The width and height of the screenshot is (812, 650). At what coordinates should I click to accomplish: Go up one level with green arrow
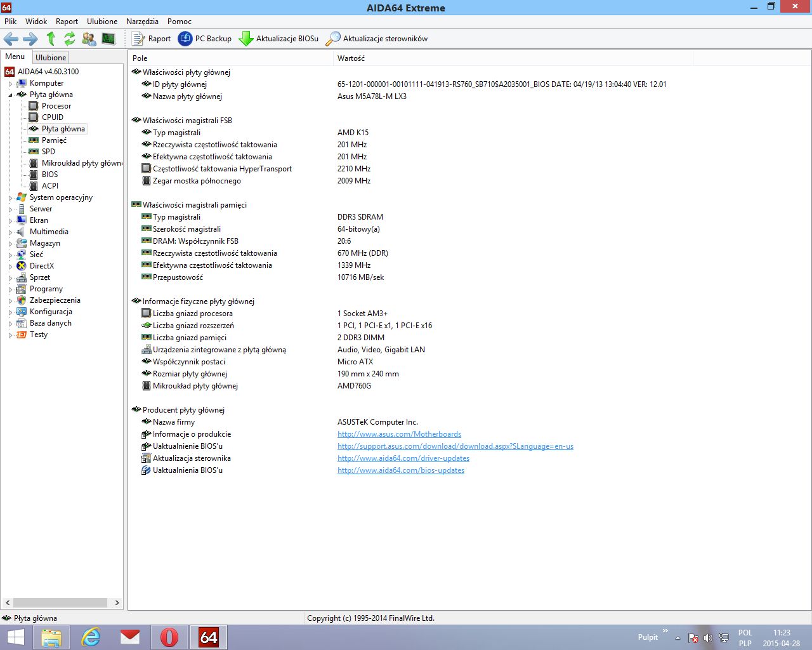click(51, 39)
